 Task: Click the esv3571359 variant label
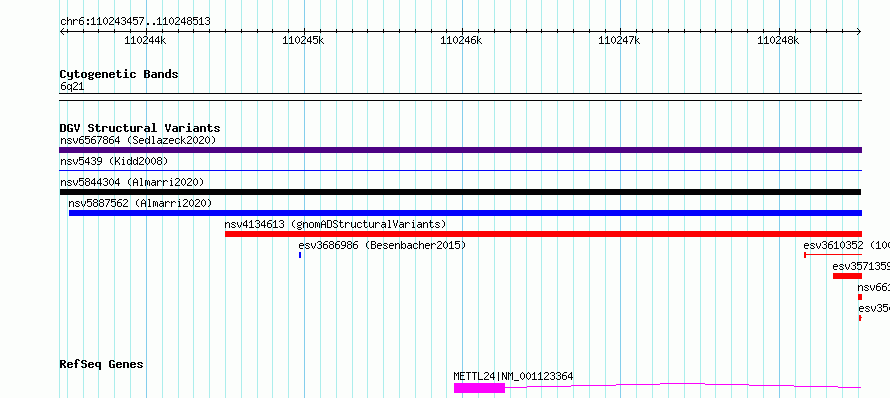(x=861, y=266)
